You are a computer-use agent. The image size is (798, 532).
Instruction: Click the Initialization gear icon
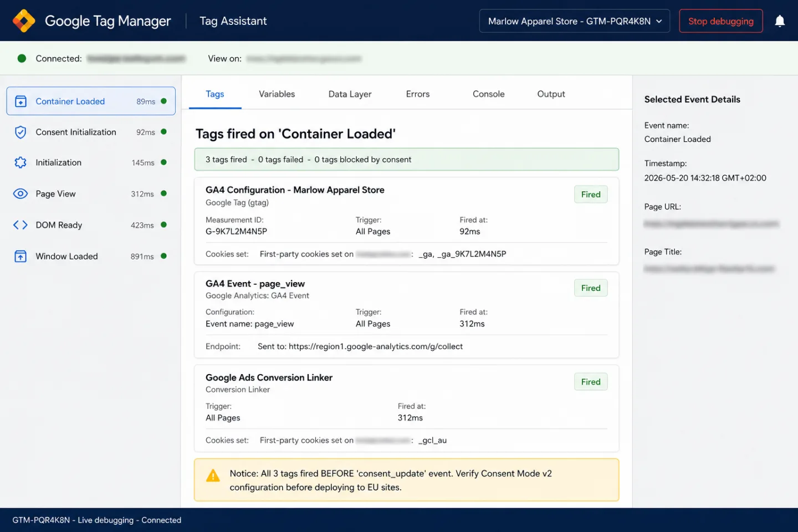point(21,162)
